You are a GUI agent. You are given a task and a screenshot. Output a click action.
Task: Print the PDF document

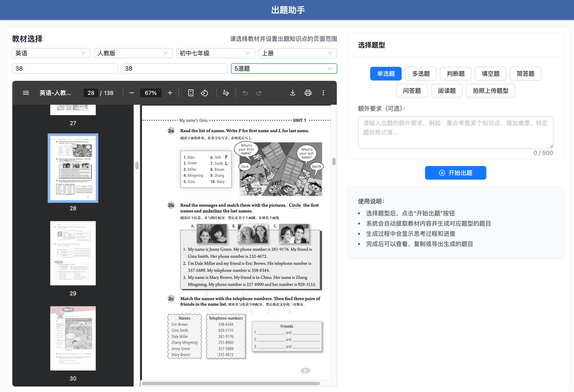coord(308,93)
